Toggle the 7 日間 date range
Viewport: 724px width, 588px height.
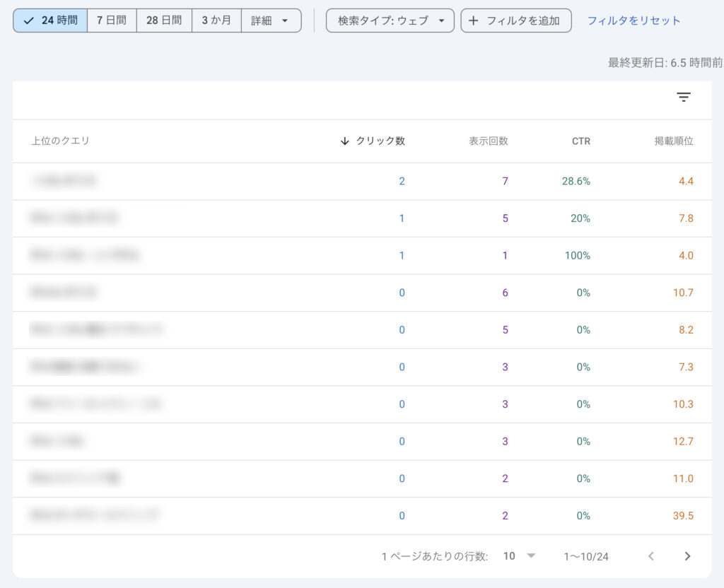110,20
